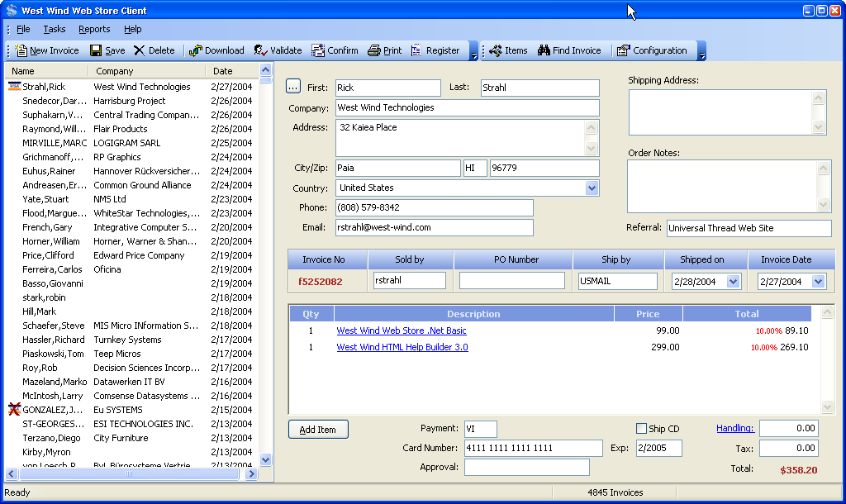Open West Wind HTML Help Builder 3.0 link
846x504 pixels.
coord(402,347)
